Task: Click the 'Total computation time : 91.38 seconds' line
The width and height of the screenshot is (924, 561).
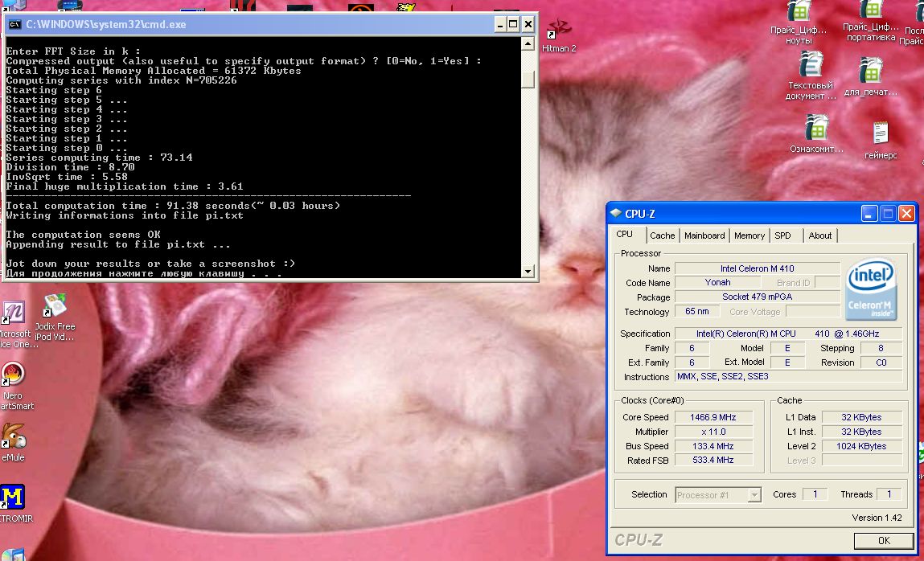Action: [x=173, y=206]
